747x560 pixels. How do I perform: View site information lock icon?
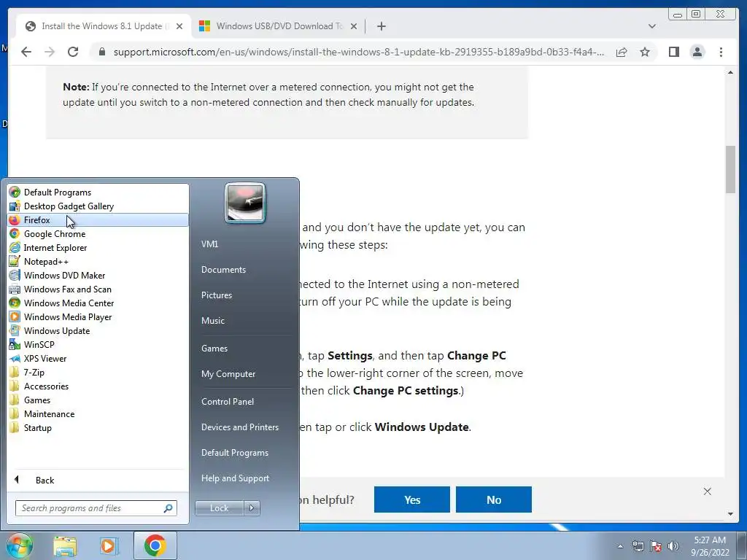pyautogui.click(x=101, y=52)
